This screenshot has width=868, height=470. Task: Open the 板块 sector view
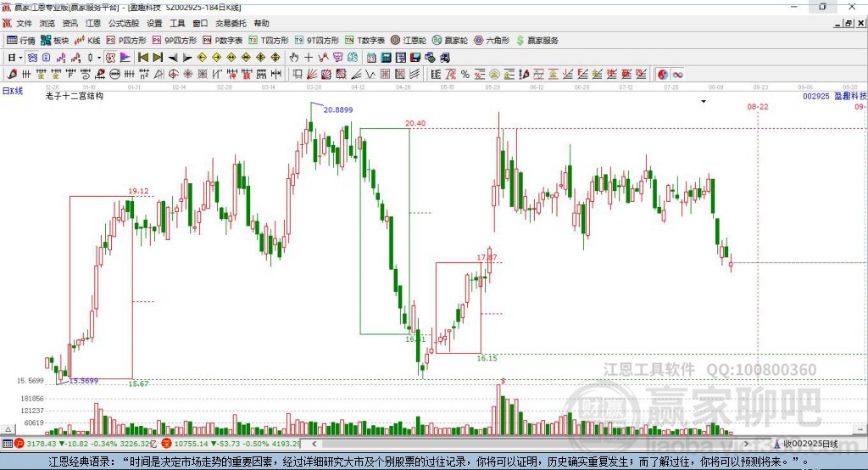point(54,41)
